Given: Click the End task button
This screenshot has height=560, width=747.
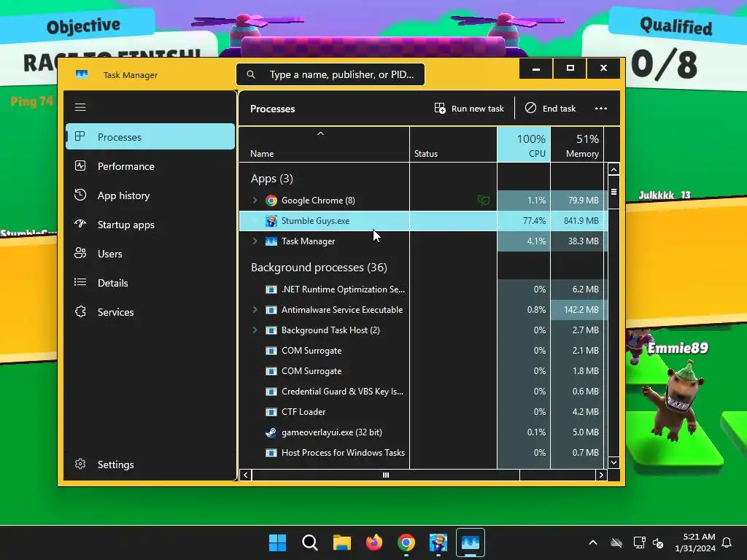Looking at the screenshot, I should point(550,108).
